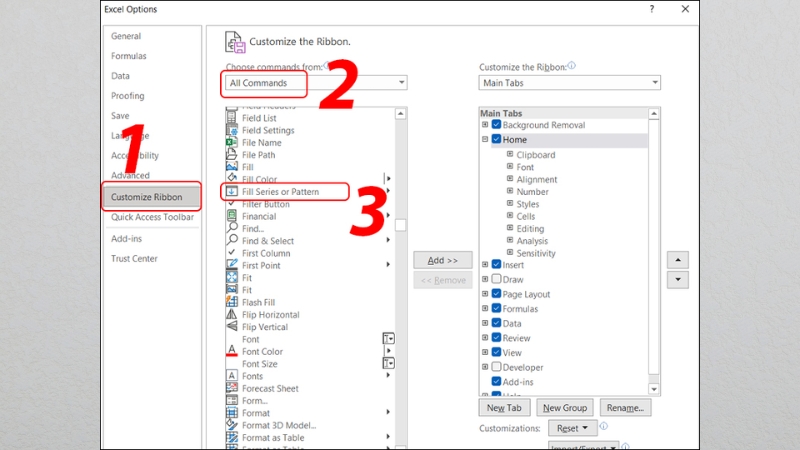
Task: Uncheck the Page Layout checkbox
Action: coord(496,295)
